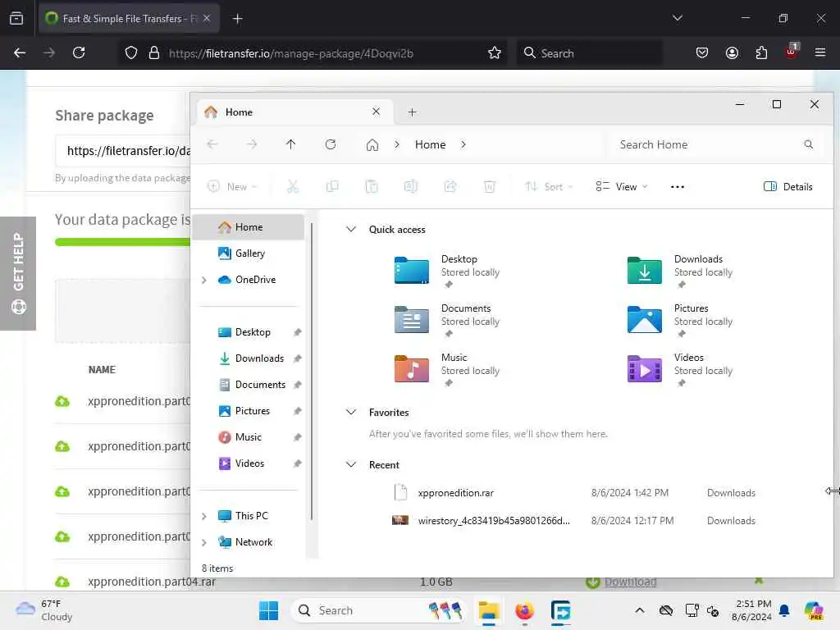Click the GET HELP side button
Image resolution: width=840 pixels, height=630 pixels.
pos(18,273)
